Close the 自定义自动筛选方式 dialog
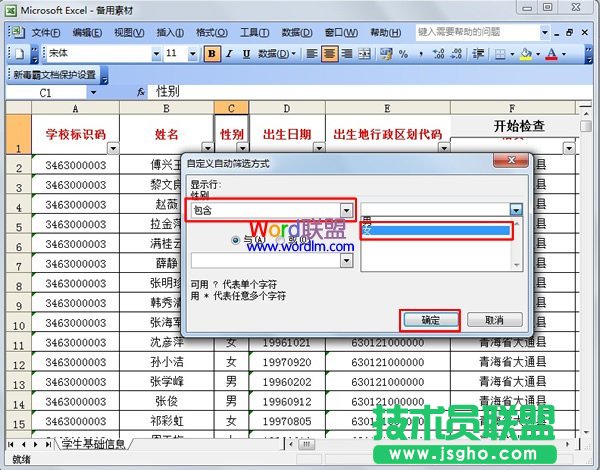Screen dimensions: 600x470 click(x=511, y=161)
